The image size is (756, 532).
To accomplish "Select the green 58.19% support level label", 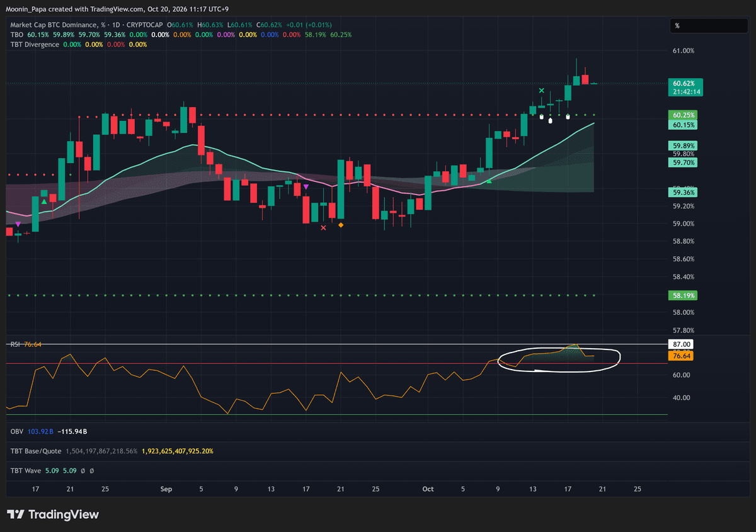I will tap(684, 295).
